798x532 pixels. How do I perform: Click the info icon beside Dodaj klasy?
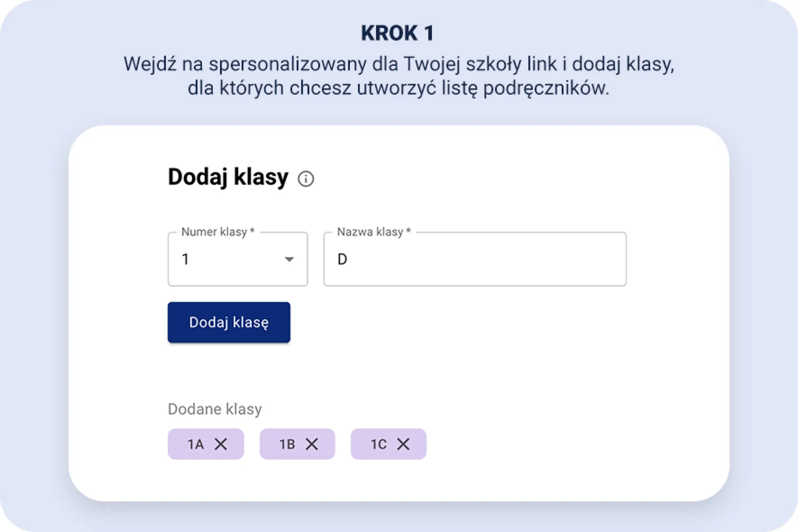(306, 179)
